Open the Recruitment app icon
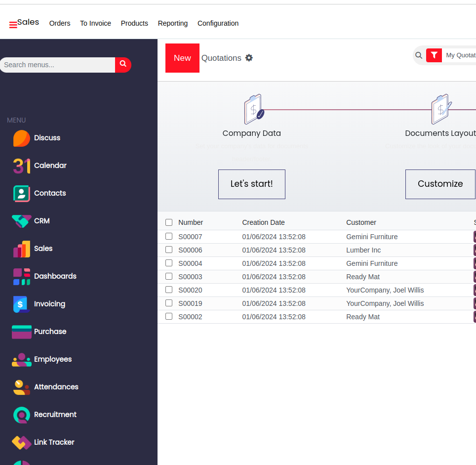476x465 pixels. [x=22, y=415]
